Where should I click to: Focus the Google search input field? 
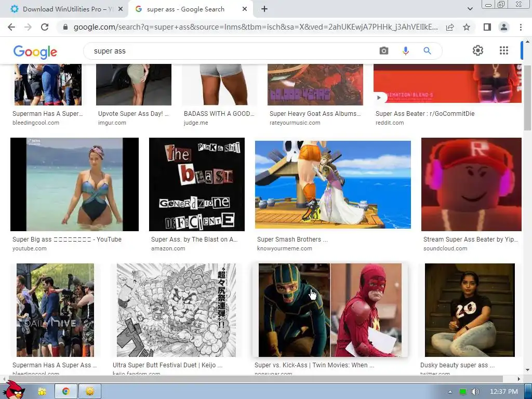tap(234, 51)
